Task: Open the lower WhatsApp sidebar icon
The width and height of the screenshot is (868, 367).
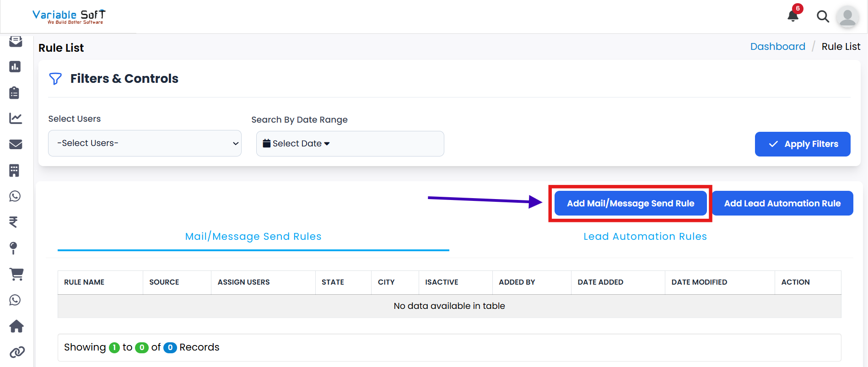Action: [x=15, y=300]
